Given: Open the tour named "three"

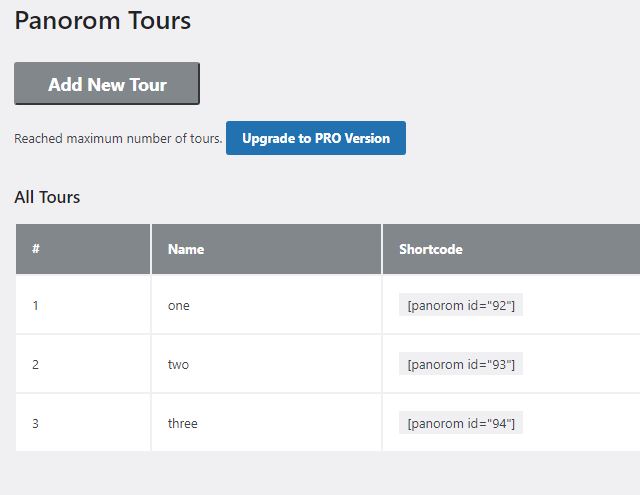Looking at the screenshot, I should tap(183, 423).
